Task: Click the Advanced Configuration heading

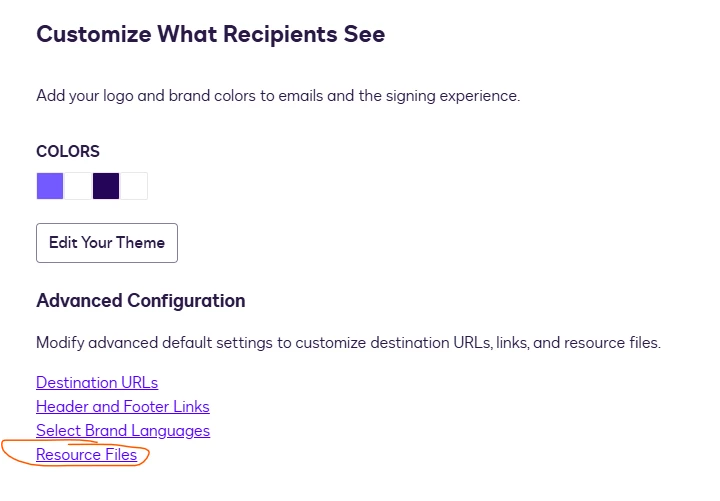Action: 141,301
